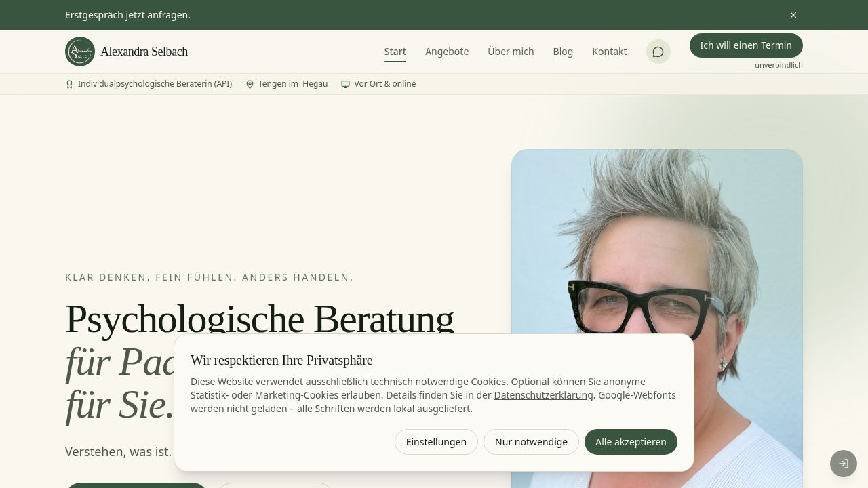Screen dimensions: 868x488
Task: Open the Datenschutzerklärung link
Action: point(543,395)
